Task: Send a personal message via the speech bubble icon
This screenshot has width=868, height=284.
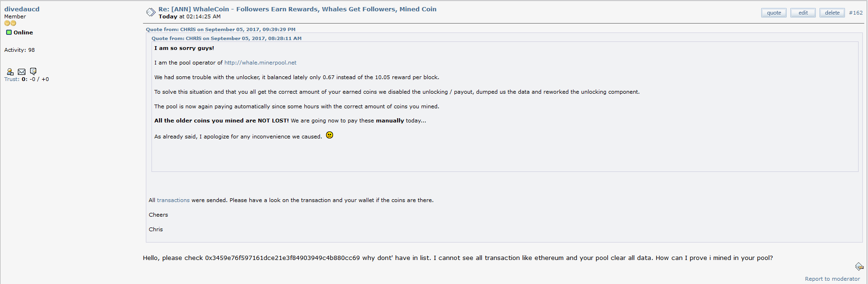Action: (x=33, y=72)
